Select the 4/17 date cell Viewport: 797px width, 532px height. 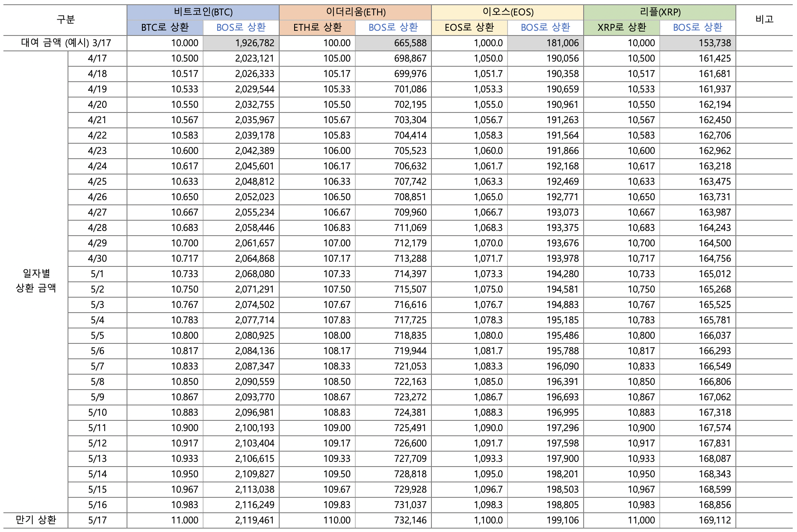[x=97, y=59]
